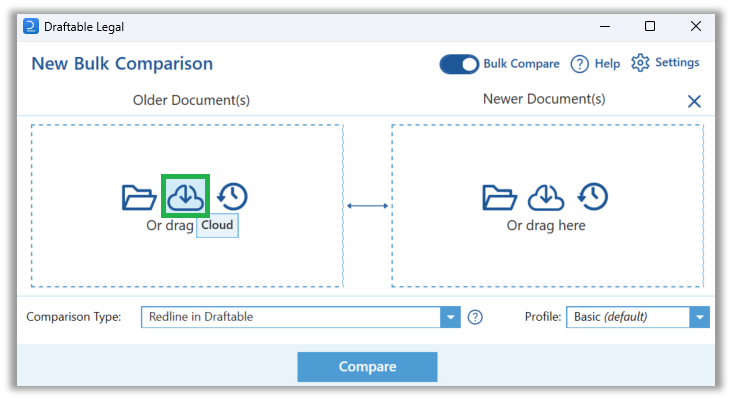Image resolution: width=732 pixels, height=400 pixels.
Task: Maximize the Draftable Legal window
Action: click(x=650, y=26)
